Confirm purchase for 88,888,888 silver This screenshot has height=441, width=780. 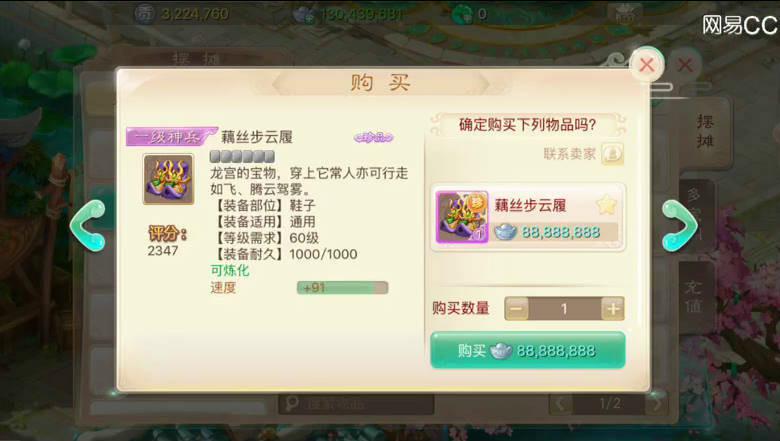pyautogui.click(x=528, y=351)
